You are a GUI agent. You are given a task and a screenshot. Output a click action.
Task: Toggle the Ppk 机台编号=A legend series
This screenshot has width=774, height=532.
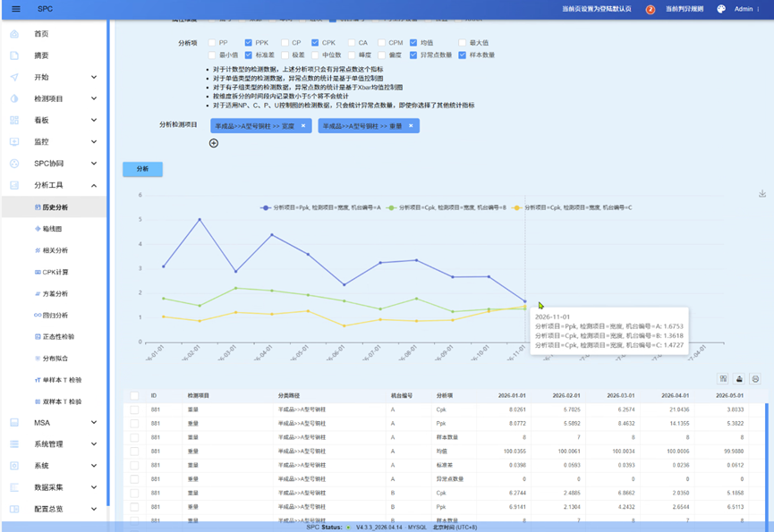click(x=321, y=207)
